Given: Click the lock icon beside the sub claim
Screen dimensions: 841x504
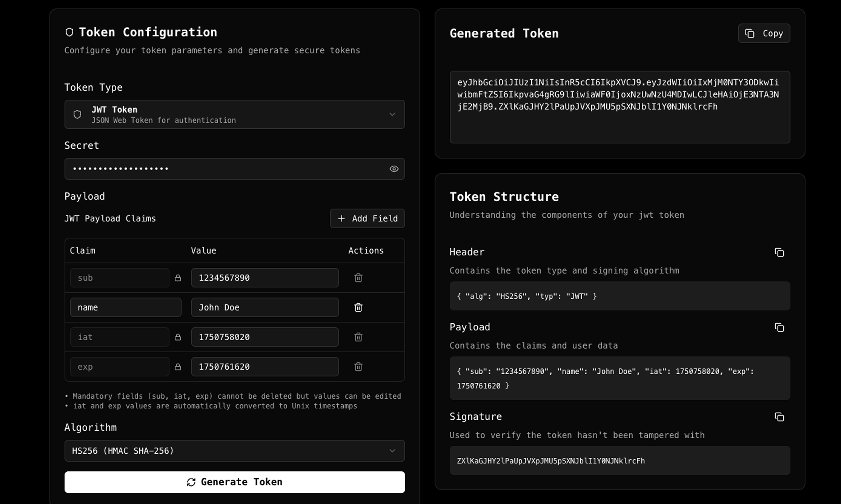Looking at the screenshot, I should point(178,278).
